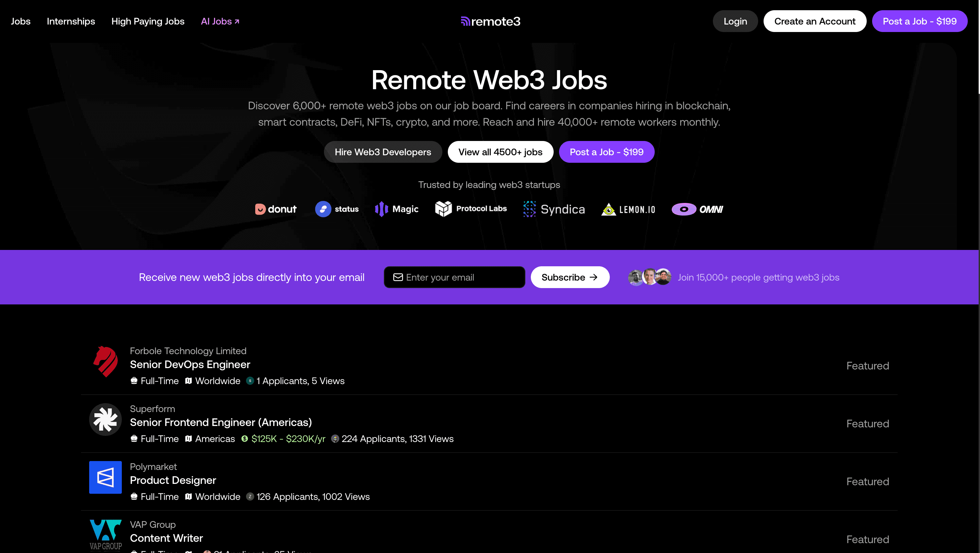Click Polymarket company name

point(153,467)
